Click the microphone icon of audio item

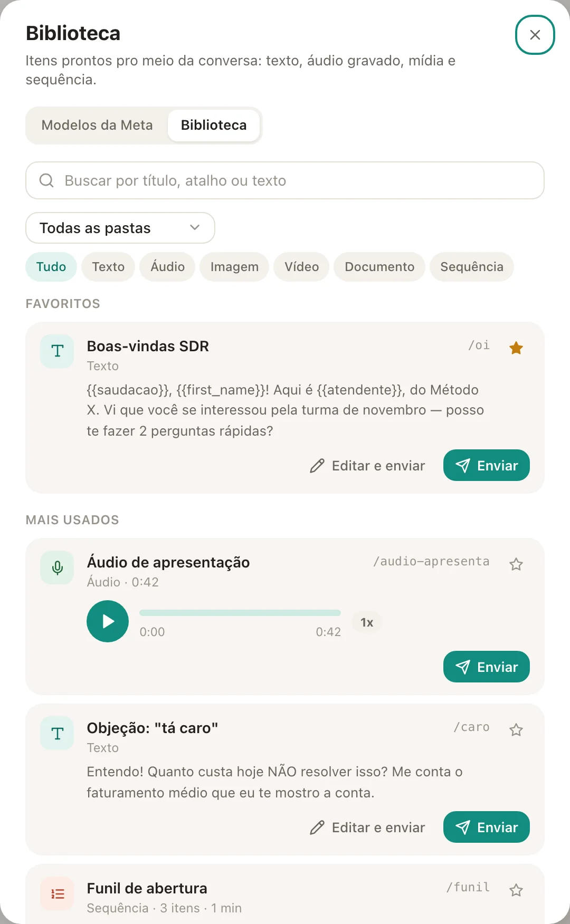pos(57,567)
